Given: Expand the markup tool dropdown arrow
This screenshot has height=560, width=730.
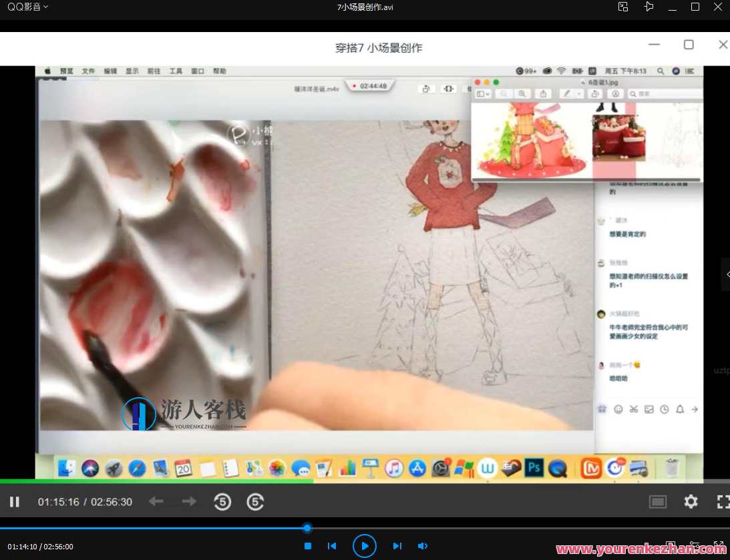Looking at the screenshot, I should [579, 93].
